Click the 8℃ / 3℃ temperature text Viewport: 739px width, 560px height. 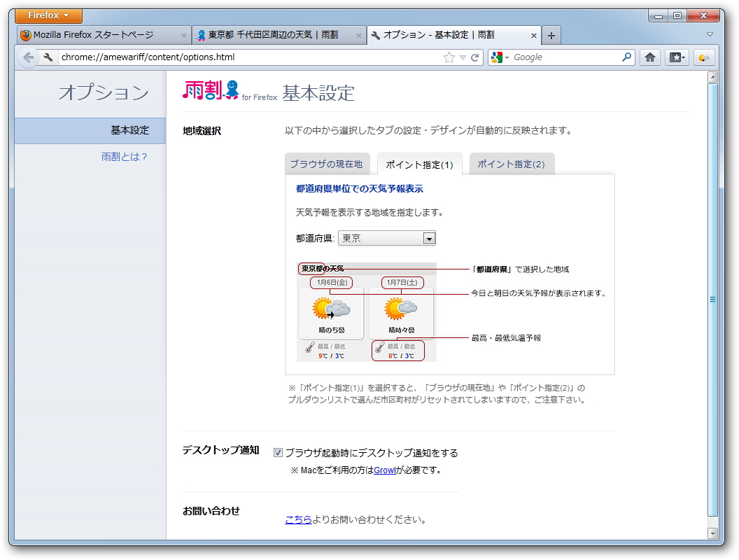click(401, 356)
